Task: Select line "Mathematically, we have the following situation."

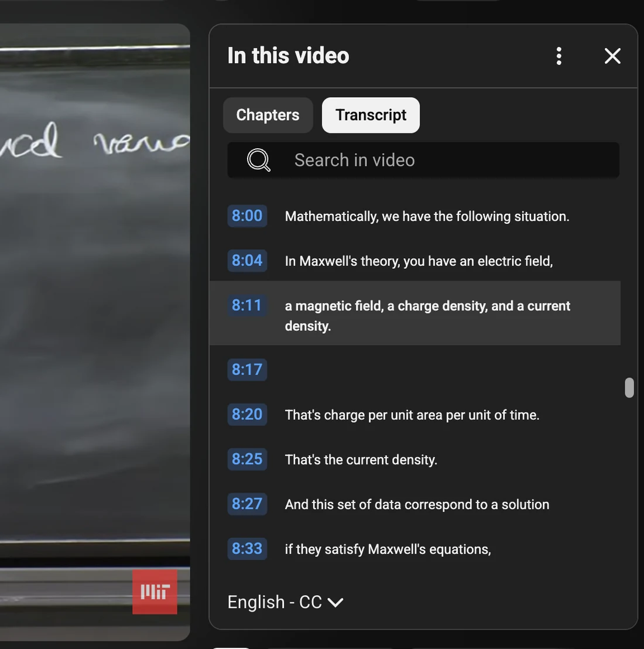Action: point(427,217)
